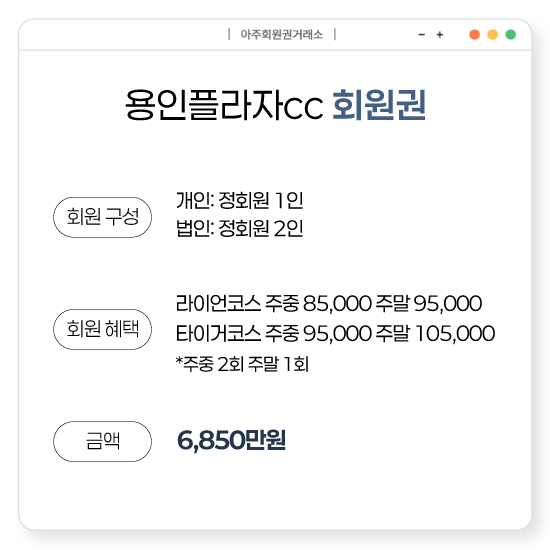Click the minus icon in title bar
The height and width of the screenshot is (550, 550).
422,35
